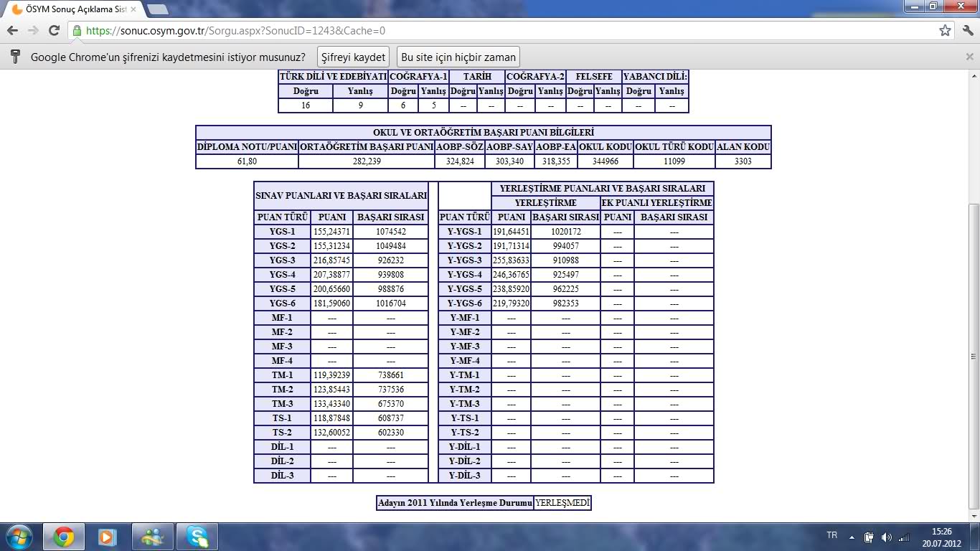Click the Y-YGS-6 score 219,79320
This screenshot has width=980, height=551.
pyautogui.click(x=511, y=303)
